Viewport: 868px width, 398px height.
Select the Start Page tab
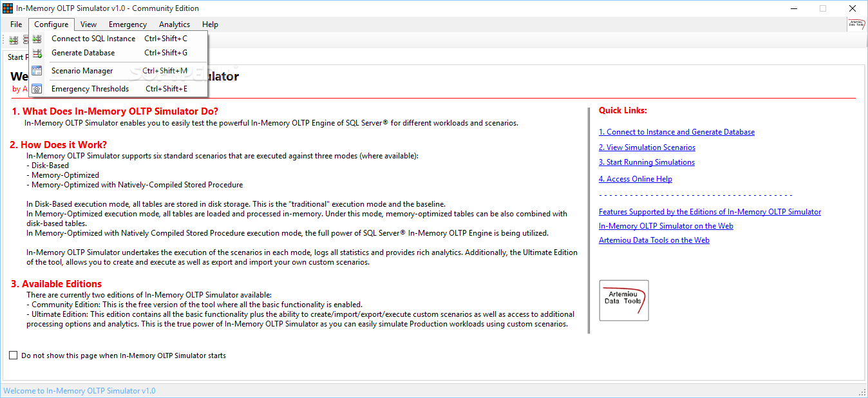coord(15,57)
